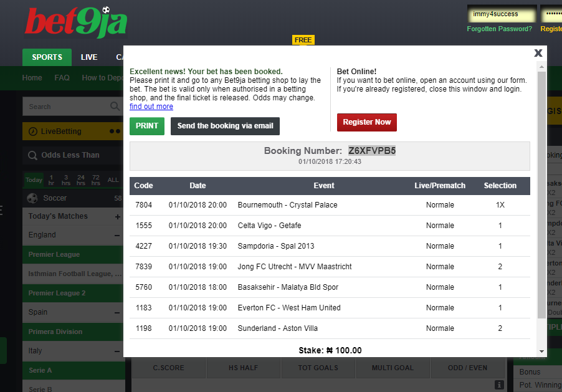The image size is (562, 392).
Task: Click booking number Z6XFVPB5
Action: pyautogui.click(x=372, y=151)
